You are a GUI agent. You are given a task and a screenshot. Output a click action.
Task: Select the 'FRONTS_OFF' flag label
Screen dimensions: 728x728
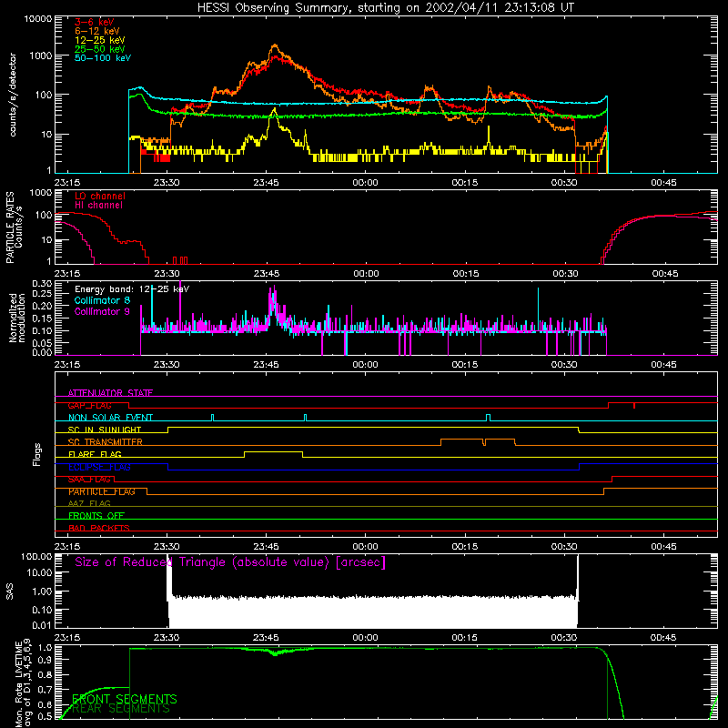[96, 516]
